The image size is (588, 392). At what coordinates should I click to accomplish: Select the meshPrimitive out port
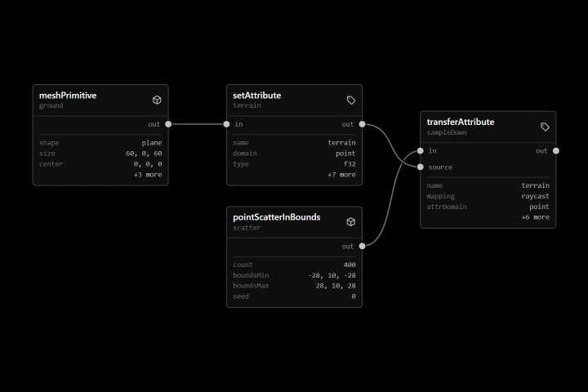coord(168,124)
